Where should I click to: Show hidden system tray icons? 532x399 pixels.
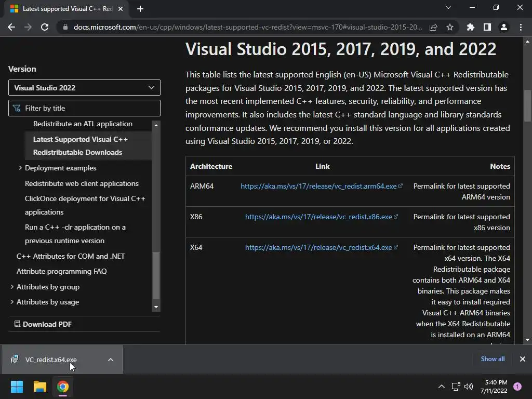pos(442,387)
